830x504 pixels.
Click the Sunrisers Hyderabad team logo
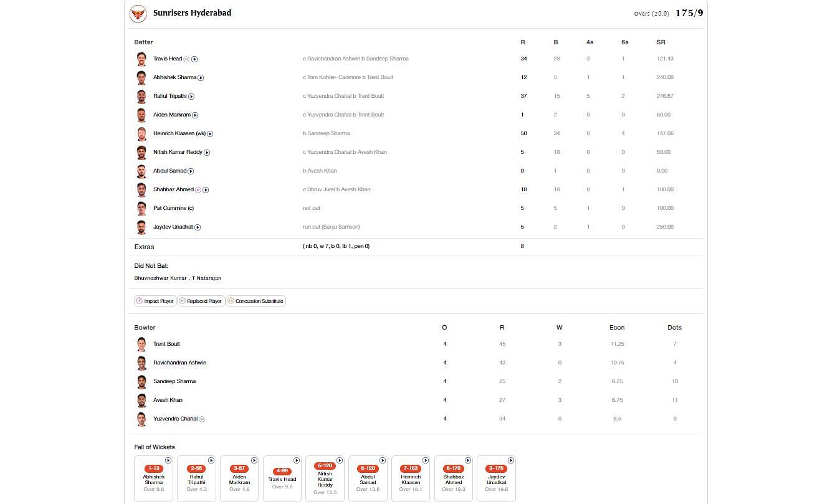[x=138, y=14]
